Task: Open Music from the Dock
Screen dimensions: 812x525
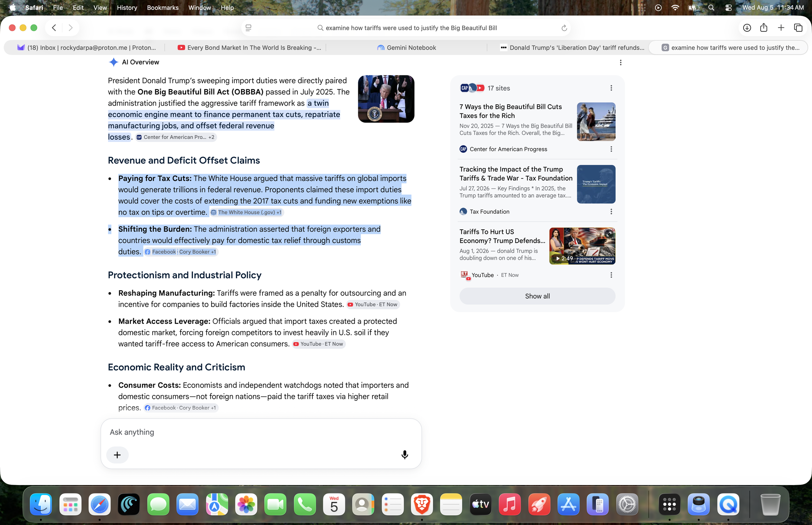Action: click(510, 504)
